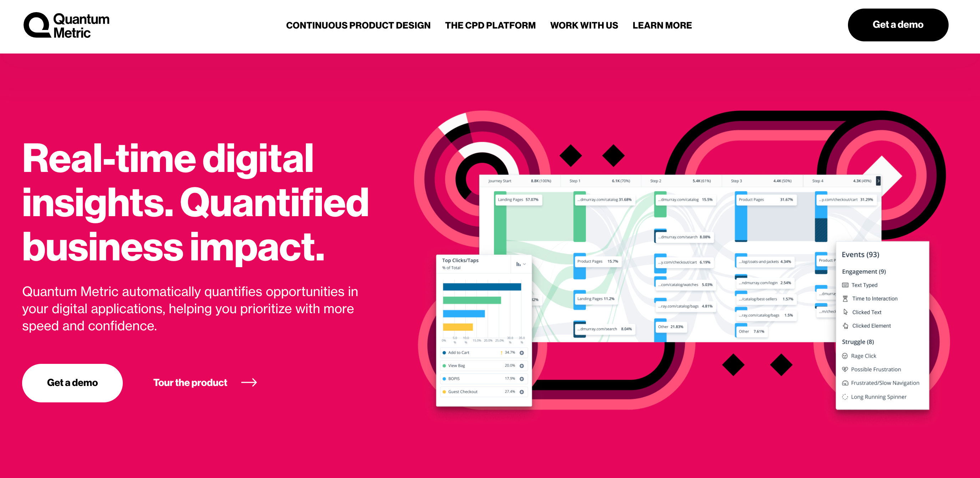Click the Text Typed engagement icon
Screen dimensions: 980x478
pos(845,285)
